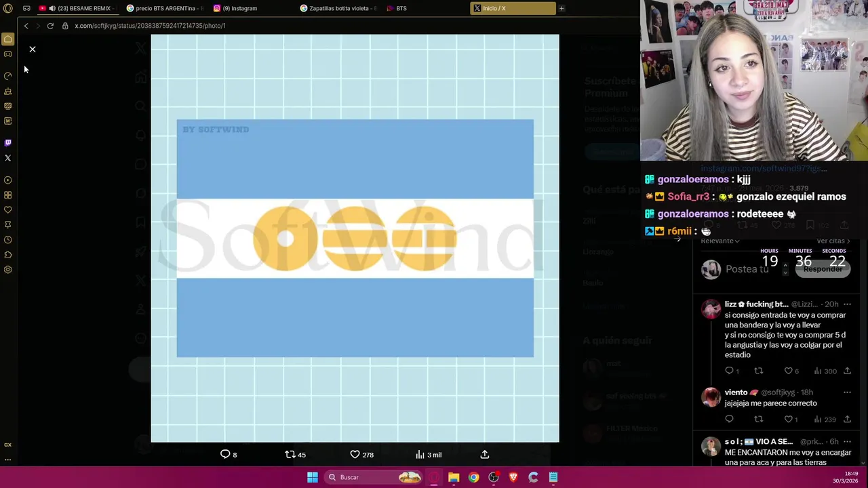
Task: Open replies on the photo (8)
Action: click(229, 455)
